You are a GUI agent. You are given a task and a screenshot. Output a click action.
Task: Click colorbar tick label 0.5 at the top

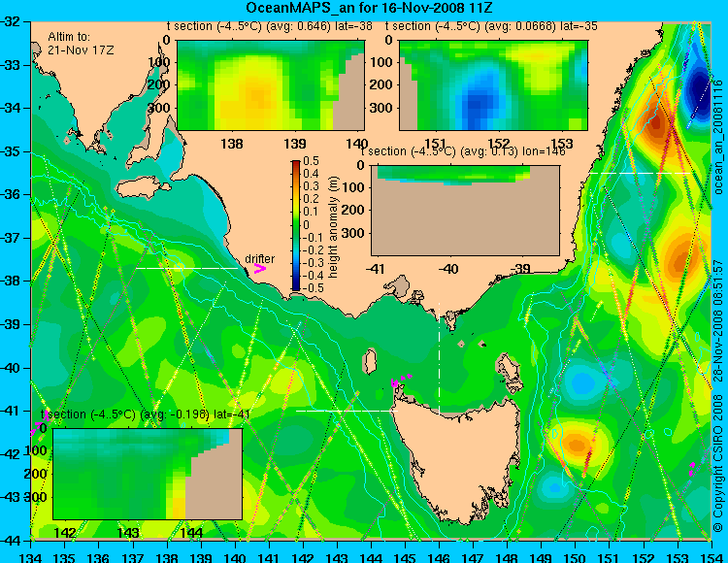coord(311,161)
